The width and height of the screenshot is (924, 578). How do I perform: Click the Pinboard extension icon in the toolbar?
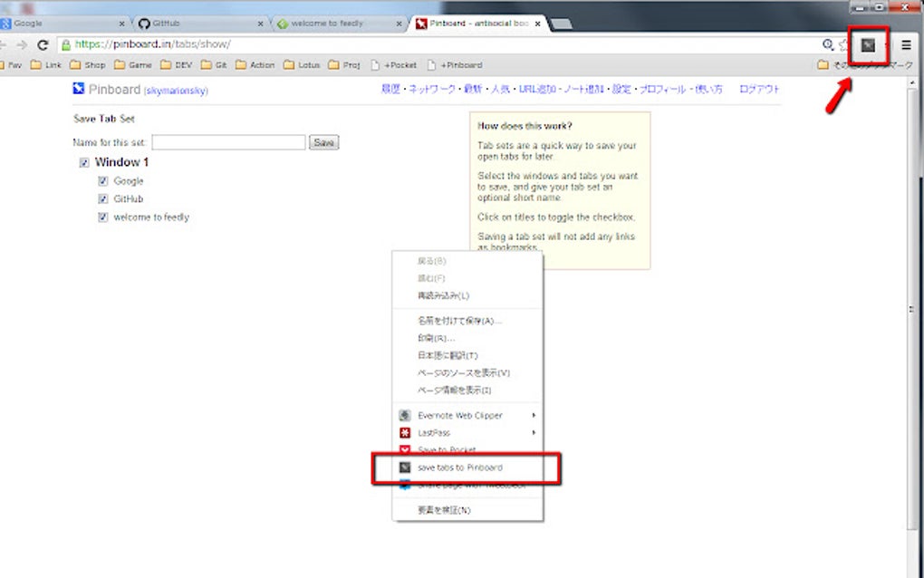tap(868, 43)
